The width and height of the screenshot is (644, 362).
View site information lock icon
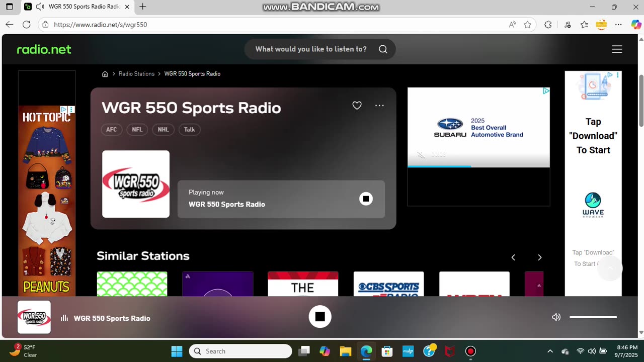point(45,25)
